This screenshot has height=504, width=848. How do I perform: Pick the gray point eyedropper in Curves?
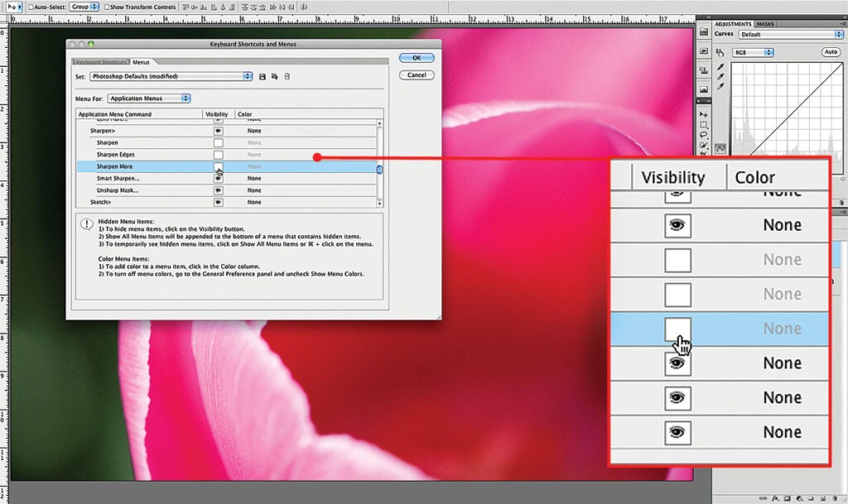click(x=720, y=77)
